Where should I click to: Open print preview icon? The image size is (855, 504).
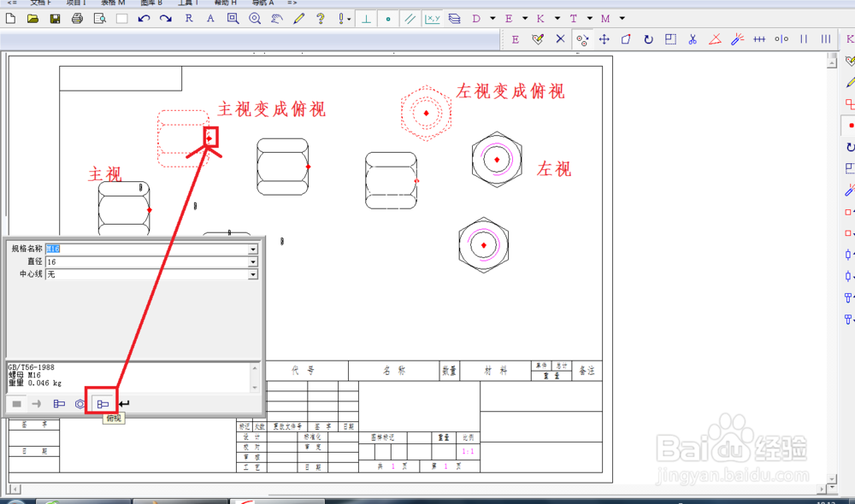[x=100, y=19]
